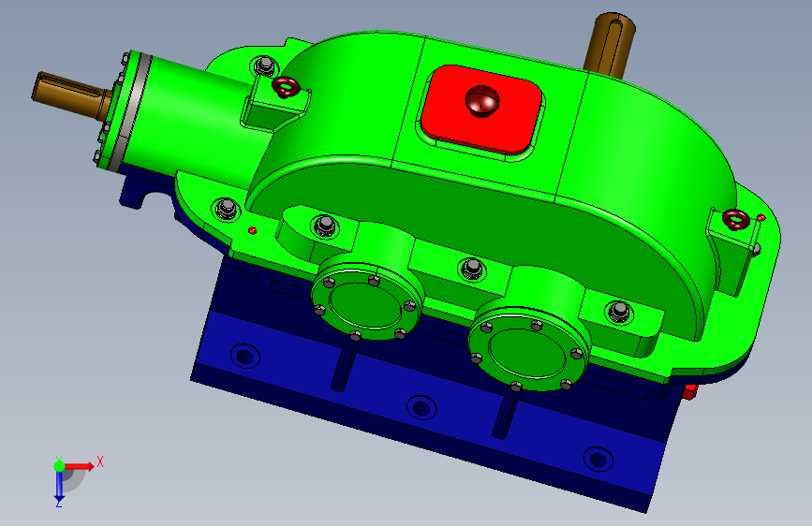Select the brown input shaft at the left end
Screen dimensions: 812x526
[x=71, y=95]
